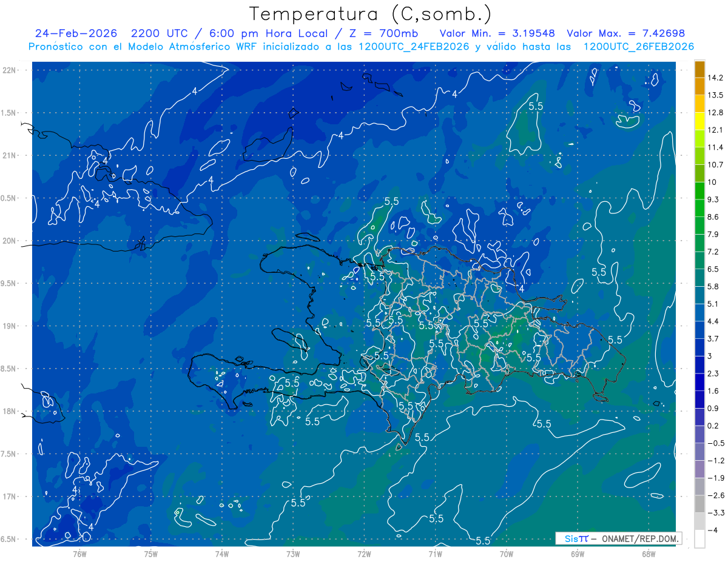The height and width of the screenshot is (562, 728).
Task: Click the "19N" latitude axis label
Action: [x=10, y=326]
